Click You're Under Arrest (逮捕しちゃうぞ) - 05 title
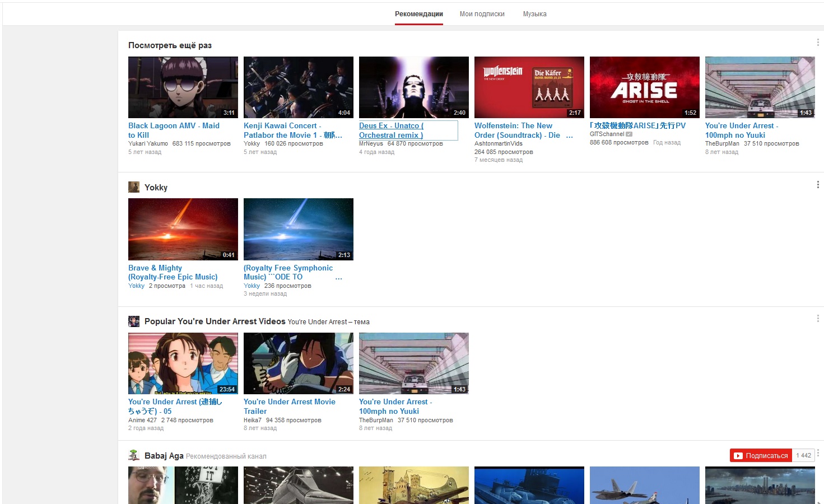The height and width of the screenshot is (504, 824). (175, 407)
